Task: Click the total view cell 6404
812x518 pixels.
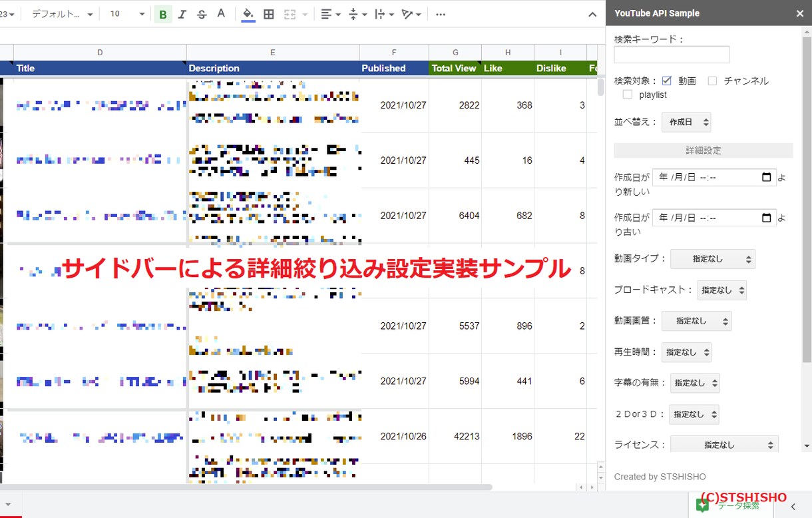Action: pos(455,216)
